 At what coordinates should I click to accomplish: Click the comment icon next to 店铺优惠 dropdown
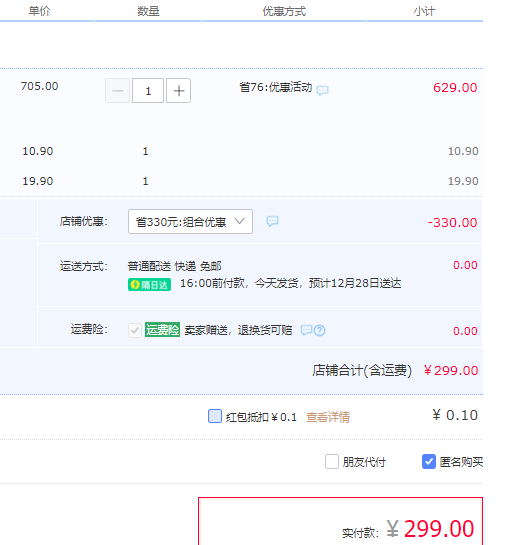(x=272, y=221)
